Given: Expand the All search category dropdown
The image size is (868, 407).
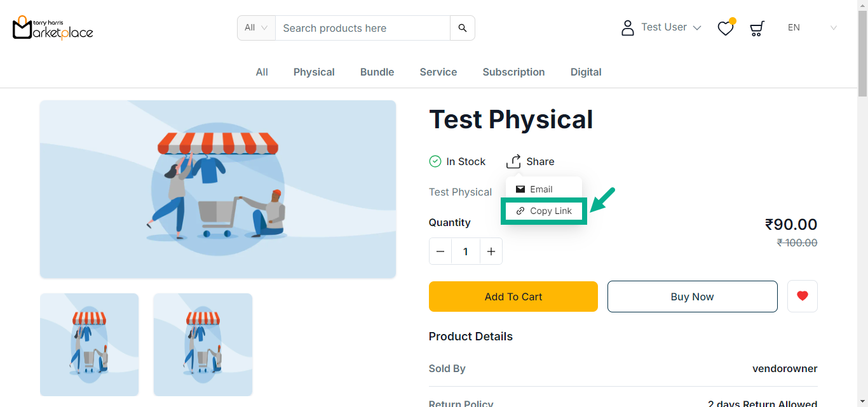Looking at the screenshot, I should pos(256,28).
